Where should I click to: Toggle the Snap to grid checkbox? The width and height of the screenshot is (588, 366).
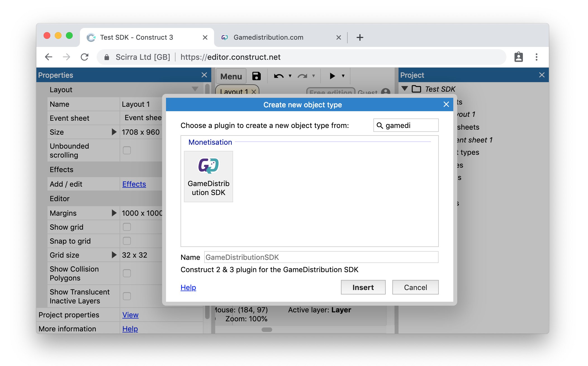127,241
